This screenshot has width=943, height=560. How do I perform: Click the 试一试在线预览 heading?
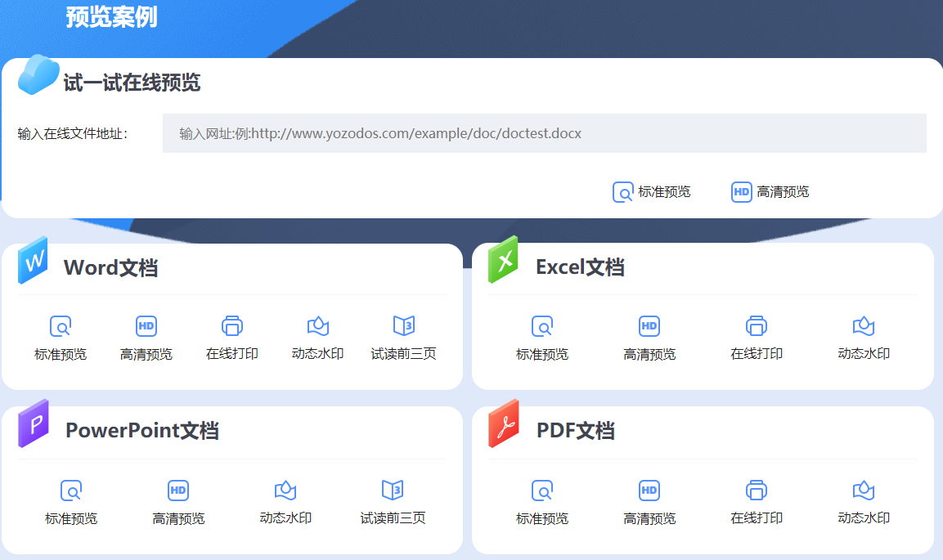132,83
